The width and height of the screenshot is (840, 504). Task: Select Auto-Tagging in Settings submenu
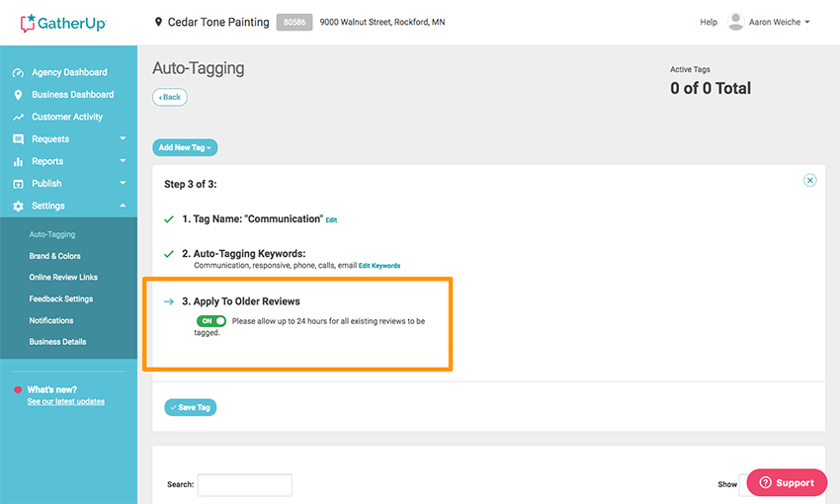(x=52, y=234)
